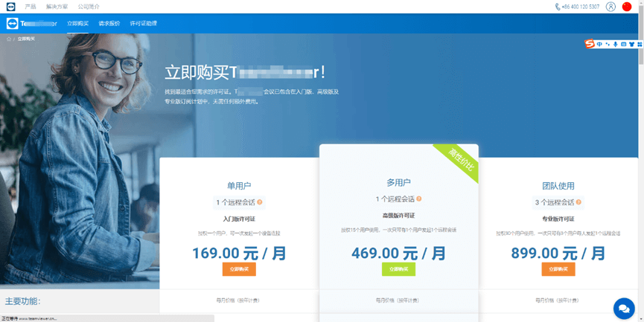644x322 pixels.
Task: Select the 请求报价 navigation tab
Action: tap(109, 23)
